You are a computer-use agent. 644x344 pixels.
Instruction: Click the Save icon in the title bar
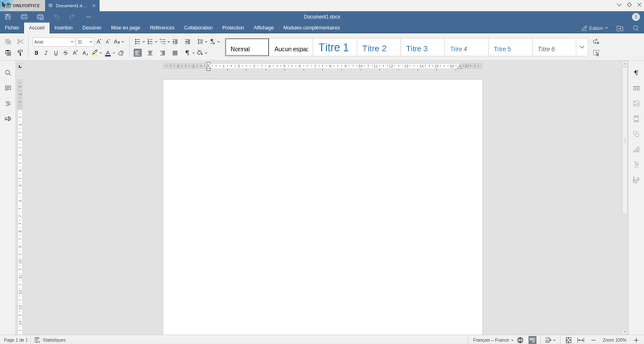point(8,16)
